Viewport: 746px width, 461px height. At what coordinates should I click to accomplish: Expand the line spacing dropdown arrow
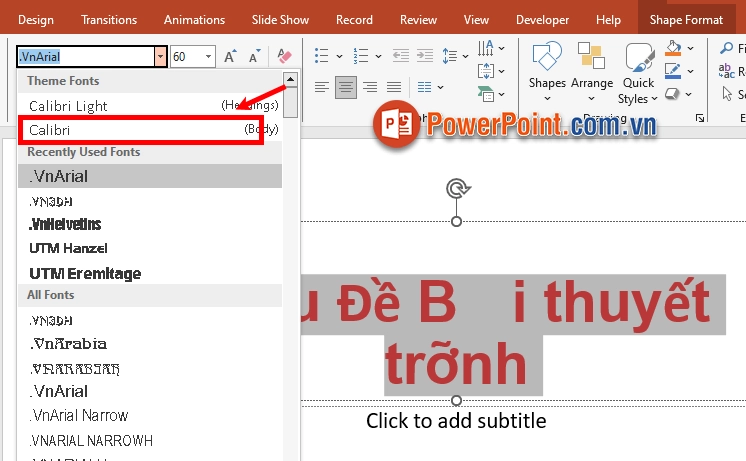[x=465, y=56]
